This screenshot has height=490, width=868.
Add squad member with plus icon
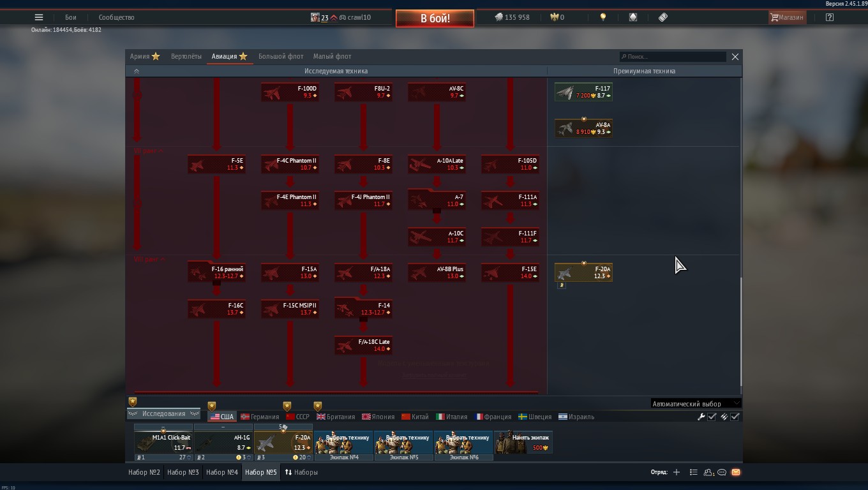coord(677,472)
